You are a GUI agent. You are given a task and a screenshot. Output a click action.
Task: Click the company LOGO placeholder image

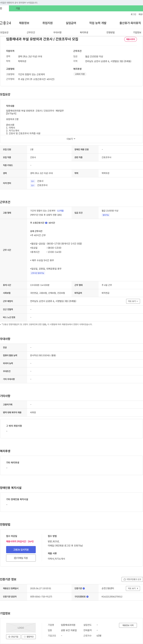coord(21,628)
